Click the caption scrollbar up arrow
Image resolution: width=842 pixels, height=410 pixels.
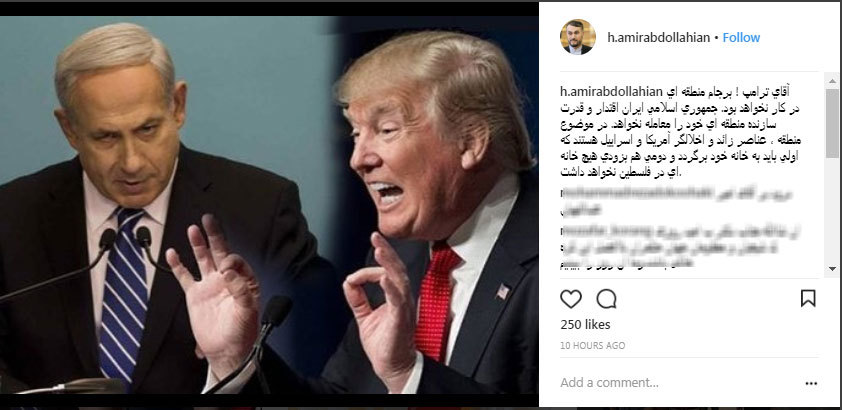[x=832, y=82]
